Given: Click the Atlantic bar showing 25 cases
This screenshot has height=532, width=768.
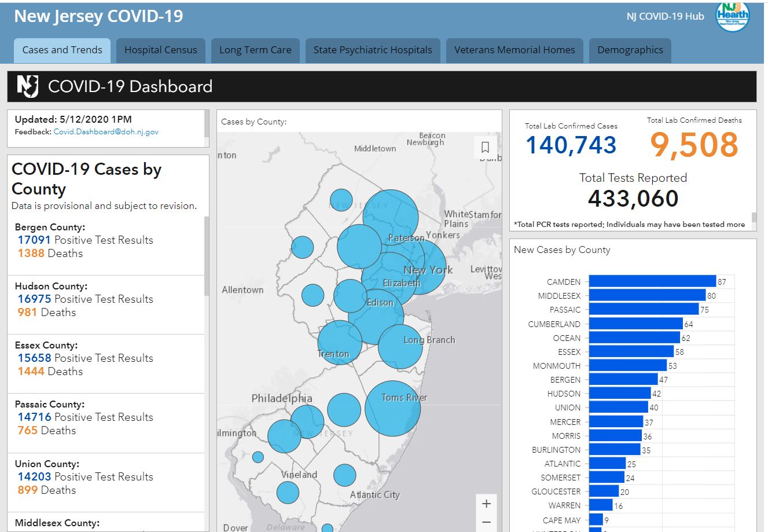Looking at the screenshot, I should 608,463.
